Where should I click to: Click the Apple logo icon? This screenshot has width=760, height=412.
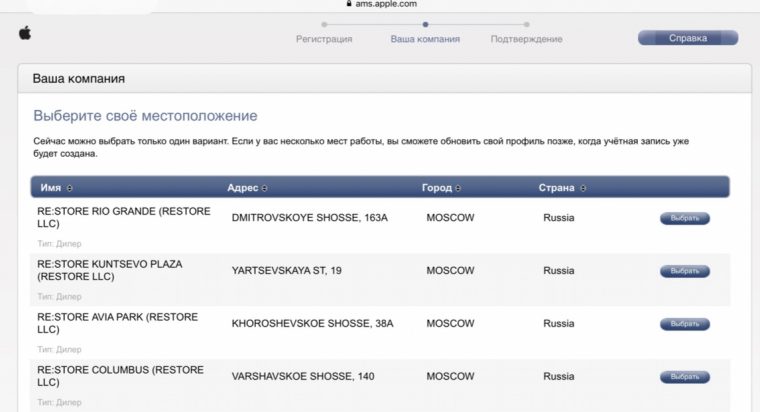pos(24,34)
